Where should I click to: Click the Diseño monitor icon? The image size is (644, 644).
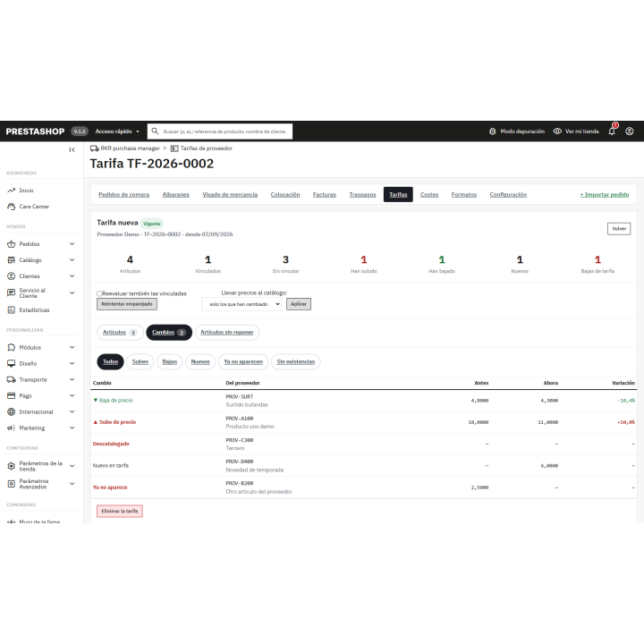pos(11,363)
